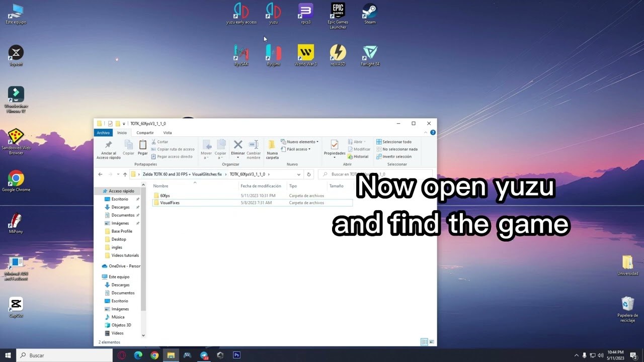Switch to large icons view toggle
Viewport: 644px width, 362px height.
(431, 342)
